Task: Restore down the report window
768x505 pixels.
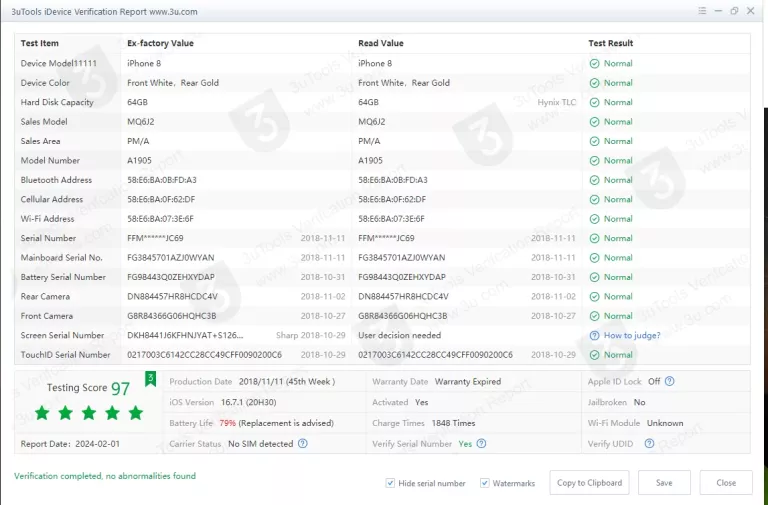Action: 734,10
